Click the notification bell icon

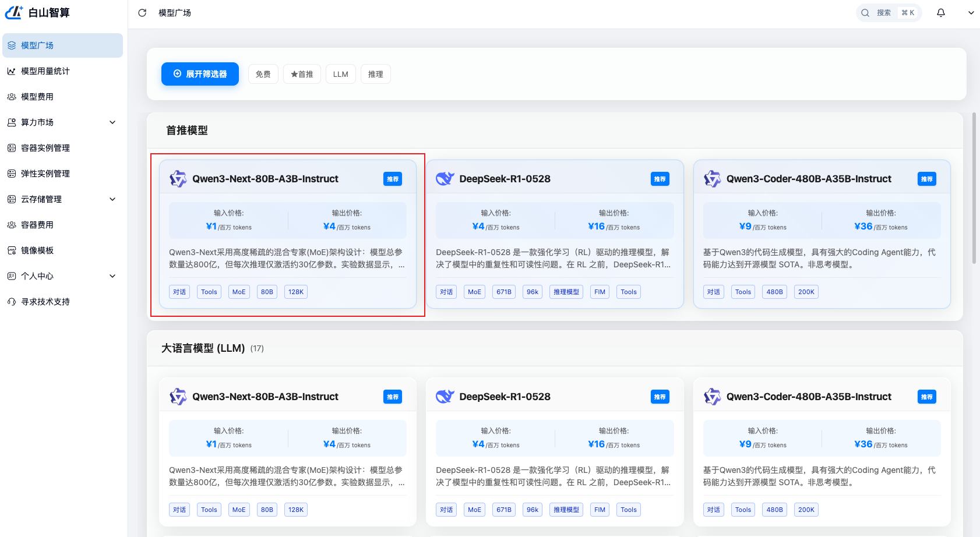pyautogui.click(x=940, y=13)
